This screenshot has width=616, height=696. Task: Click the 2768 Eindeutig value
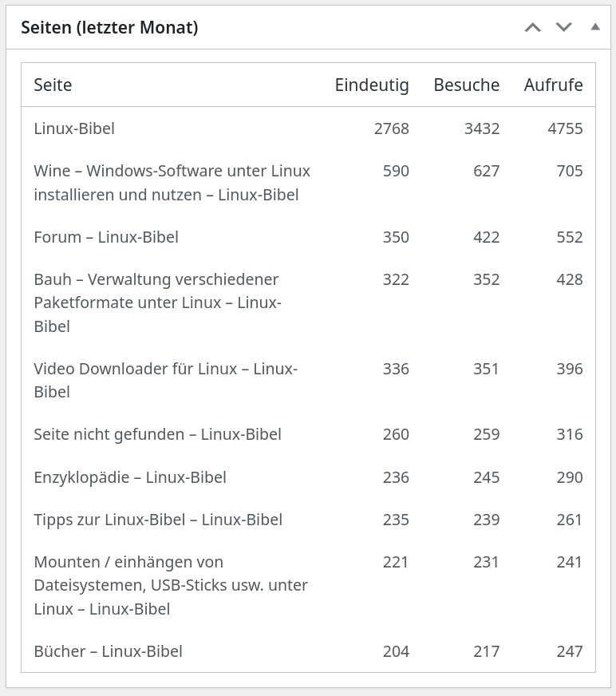click(x=391, y=128)
